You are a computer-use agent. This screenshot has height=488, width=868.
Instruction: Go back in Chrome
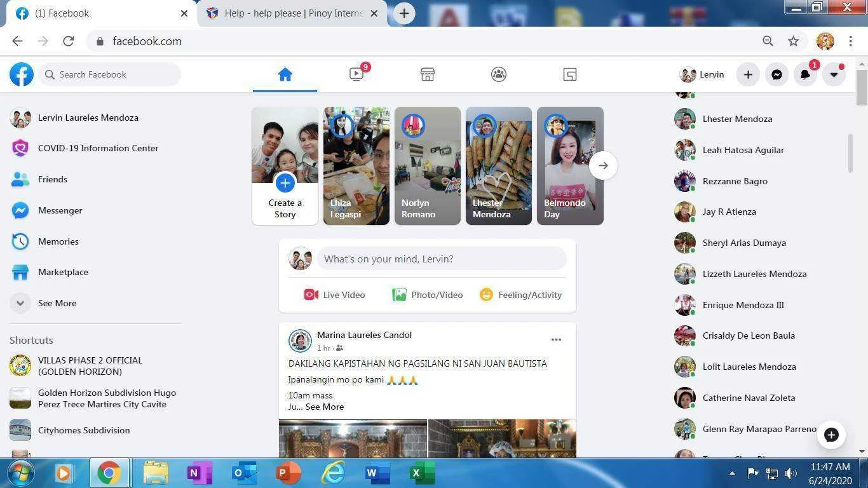(x=17, y=41)
